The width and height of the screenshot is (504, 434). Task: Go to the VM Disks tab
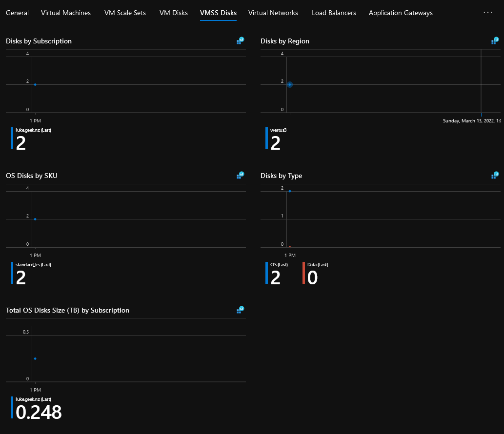(174, 13)
